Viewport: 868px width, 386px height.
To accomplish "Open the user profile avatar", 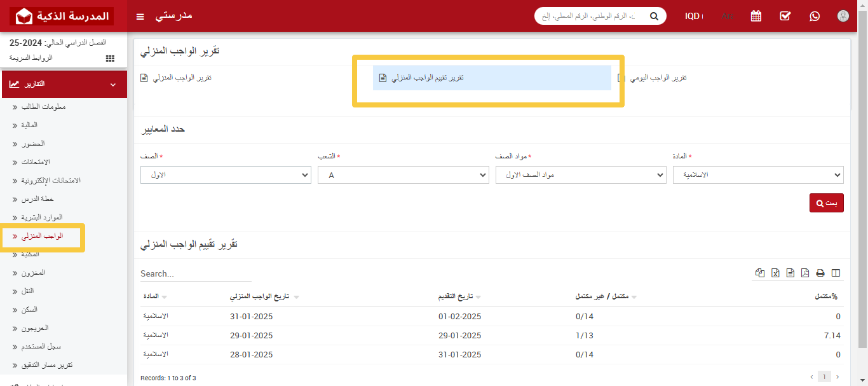I will (x=843, y=16).
